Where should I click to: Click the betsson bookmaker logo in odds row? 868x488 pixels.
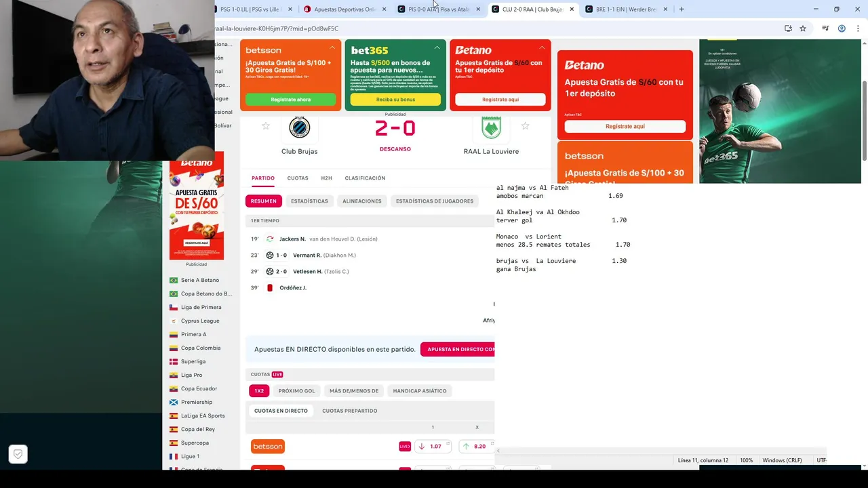click(268, 447)
